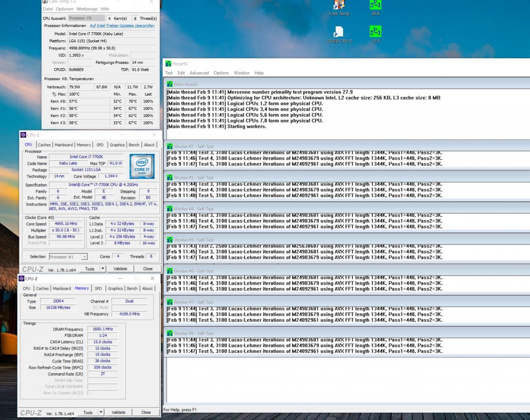Click Close button in lower CPU-Z window
The image size is (530, 420).
[146, 412]
